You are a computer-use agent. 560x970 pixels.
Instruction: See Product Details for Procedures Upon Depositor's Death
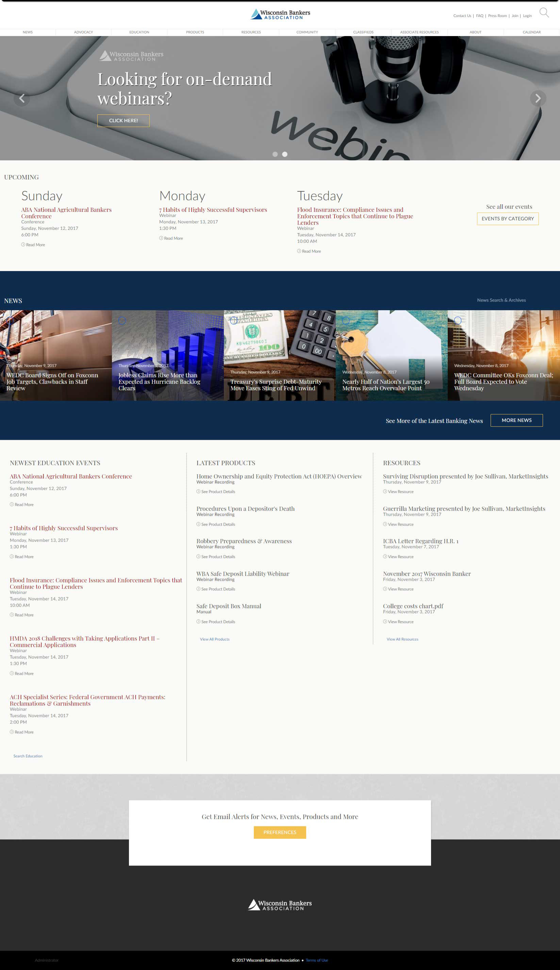216,524
